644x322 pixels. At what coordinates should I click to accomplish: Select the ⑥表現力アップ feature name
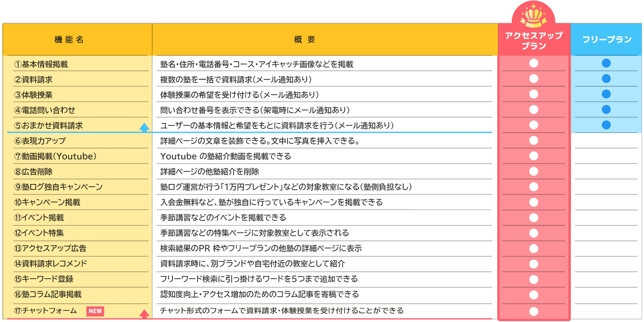pyautogui.click(x=40, y=141)
